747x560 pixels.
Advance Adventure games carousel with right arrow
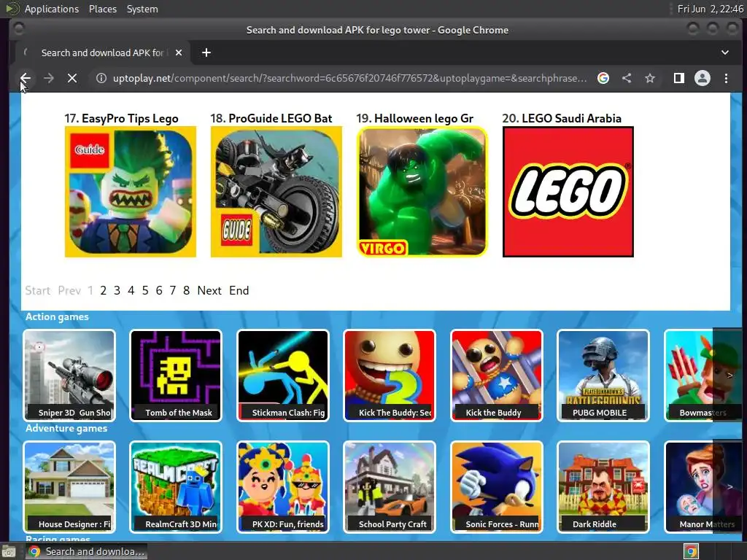click(x=729, y=486)
